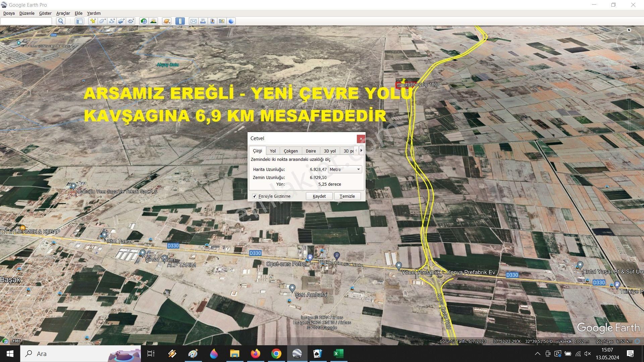Open the Metre unit dropdown
Viewport: 644px width, 362px height.
pyautogui.click(x=345, y=169)
